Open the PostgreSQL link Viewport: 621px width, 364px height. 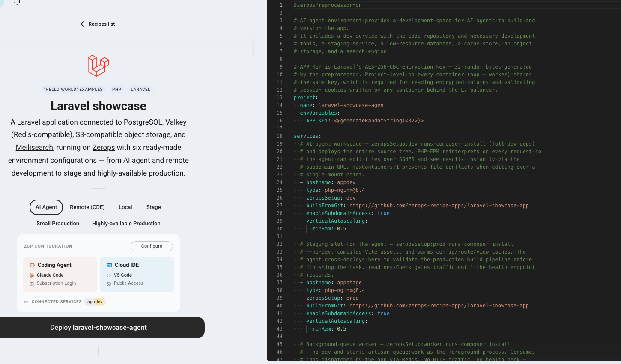(143, 122)
